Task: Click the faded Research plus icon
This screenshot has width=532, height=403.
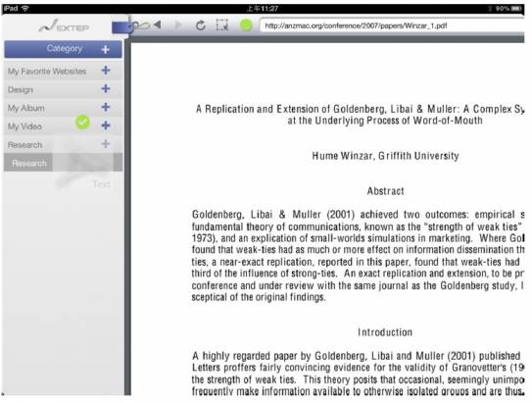Action: [x=106, y=144]
